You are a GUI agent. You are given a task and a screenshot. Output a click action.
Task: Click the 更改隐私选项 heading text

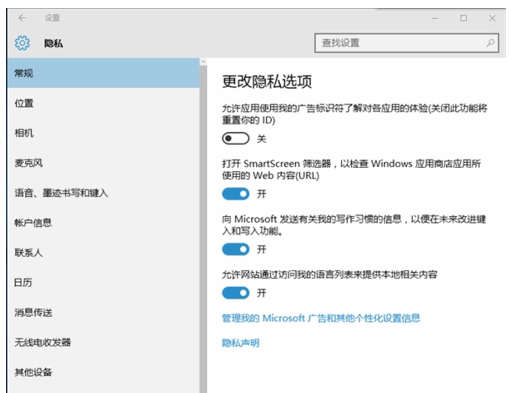[x=267, y=82]
